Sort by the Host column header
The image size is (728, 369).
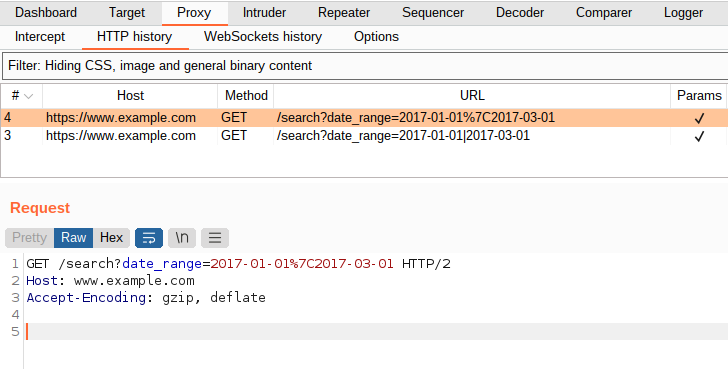pyautogui.click(x=130, y=96)
